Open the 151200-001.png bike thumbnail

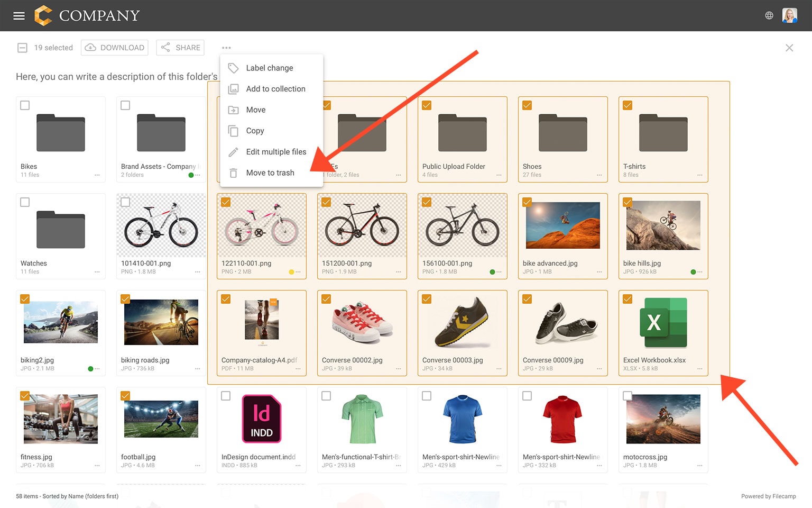[x=362, y=225]
